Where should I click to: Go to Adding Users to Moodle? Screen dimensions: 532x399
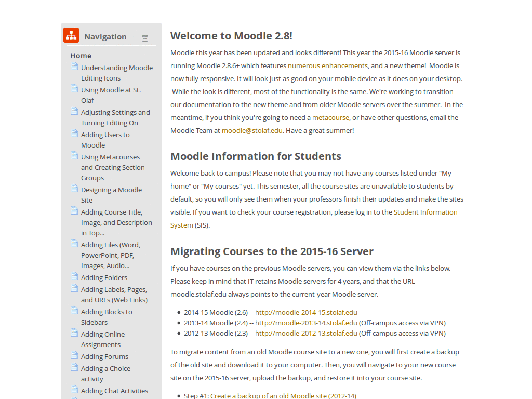click(x=105, y=140)
